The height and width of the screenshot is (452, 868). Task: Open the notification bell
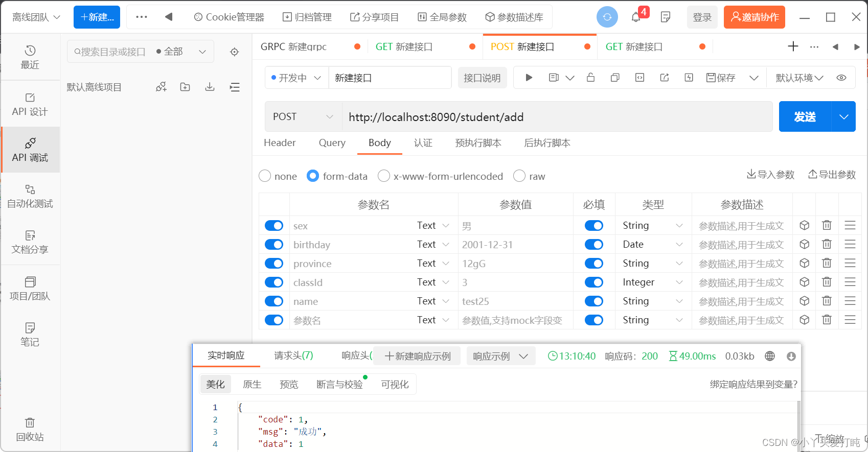click(636, 17)
